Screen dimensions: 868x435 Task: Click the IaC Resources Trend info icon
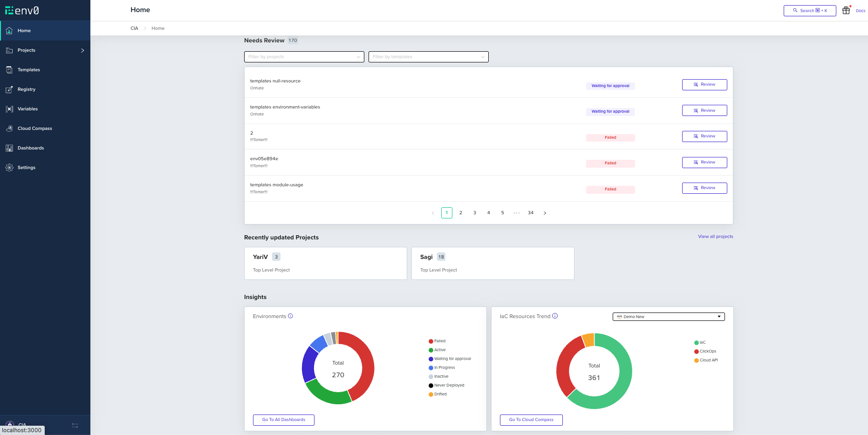555,316
